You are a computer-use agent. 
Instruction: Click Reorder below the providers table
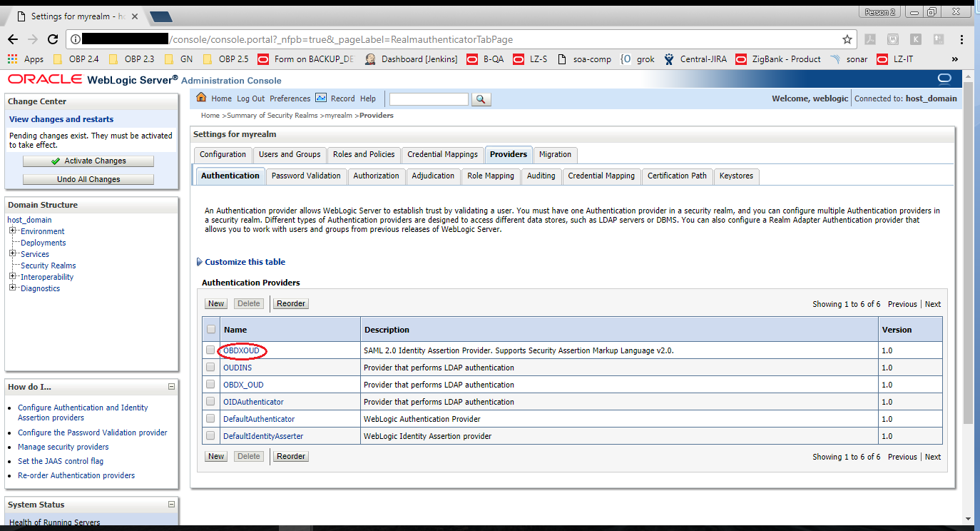coord(291,457)
